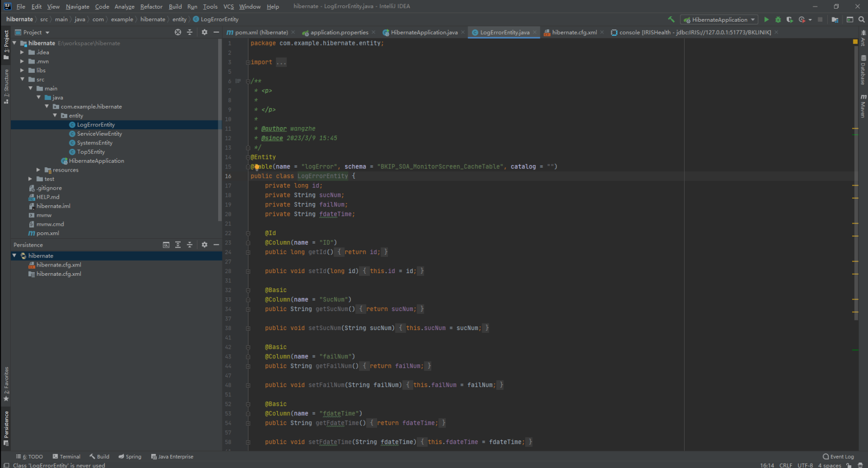Viewport: 868px width, 468px height.
Task: Build project using the hammer icon
Action: point(671,20)
